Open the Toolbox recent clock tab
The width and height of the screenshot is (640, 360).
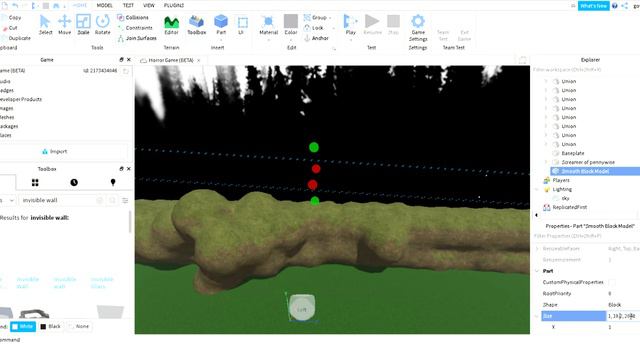(x=74, y=182)
